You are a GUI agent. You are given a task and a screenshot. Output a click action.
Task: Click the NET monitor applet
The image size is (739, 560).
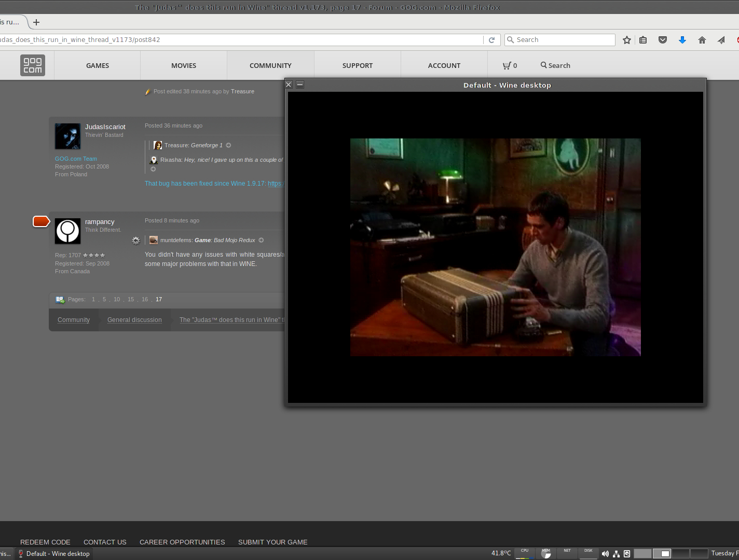[567, 554]
